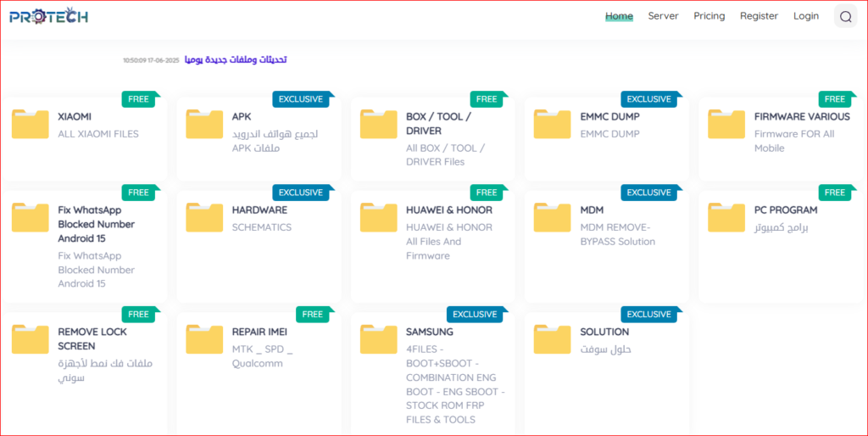Click 'MDM REMOVE-BYPASS Solution' text
The image size is (868, 436).
tap(618, 234)
